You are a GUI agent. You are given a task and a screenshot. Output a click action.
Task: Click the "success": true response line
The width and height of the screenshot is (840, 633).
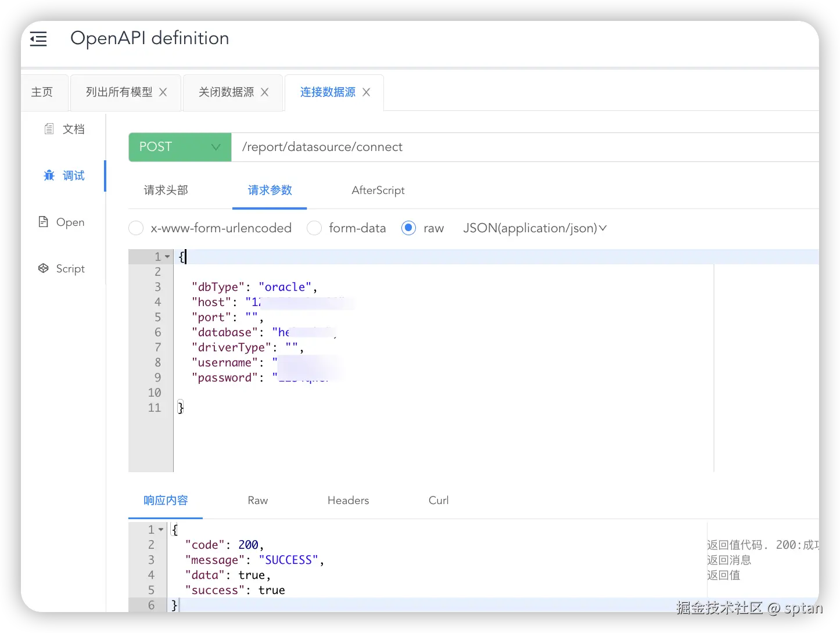[x=235, y=590]
